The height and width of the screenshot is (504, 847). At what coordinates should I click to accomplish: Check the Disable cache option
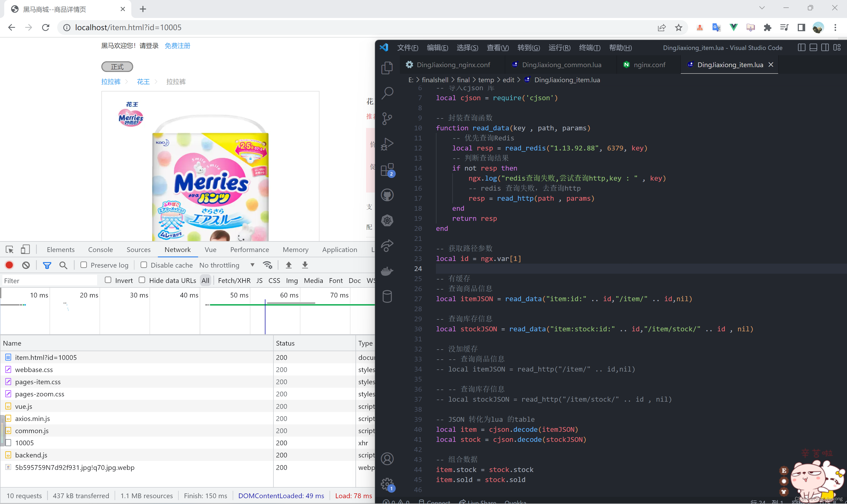(x=144, y=265)
